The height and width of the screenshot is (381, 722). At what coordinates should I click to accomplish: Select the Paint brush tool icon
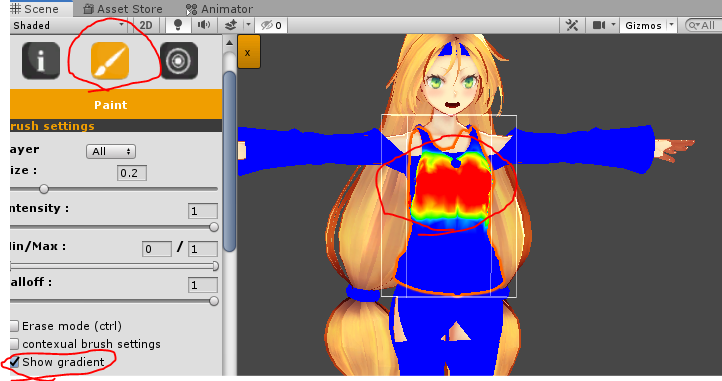(110, 60)
